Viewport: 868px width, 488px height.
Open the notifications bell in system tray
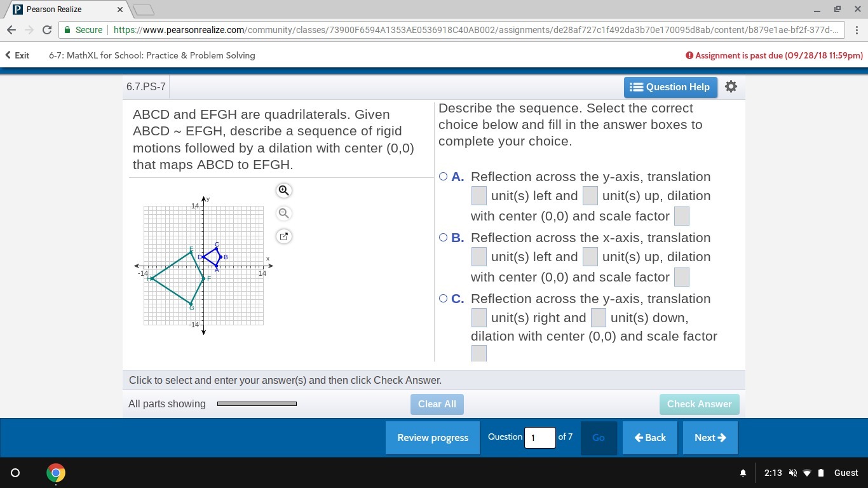pos(743,473)
